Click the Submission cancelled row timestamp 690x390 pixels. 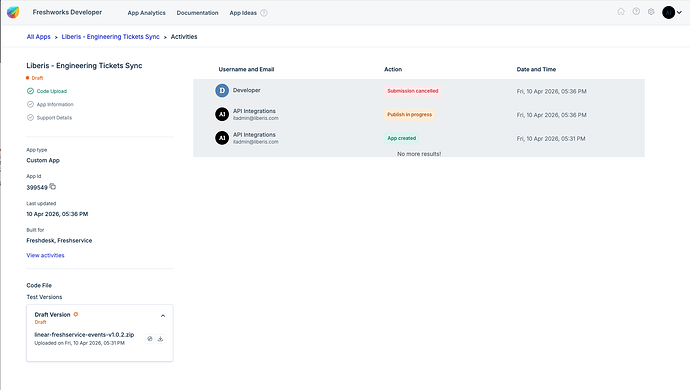click(551, 92)
